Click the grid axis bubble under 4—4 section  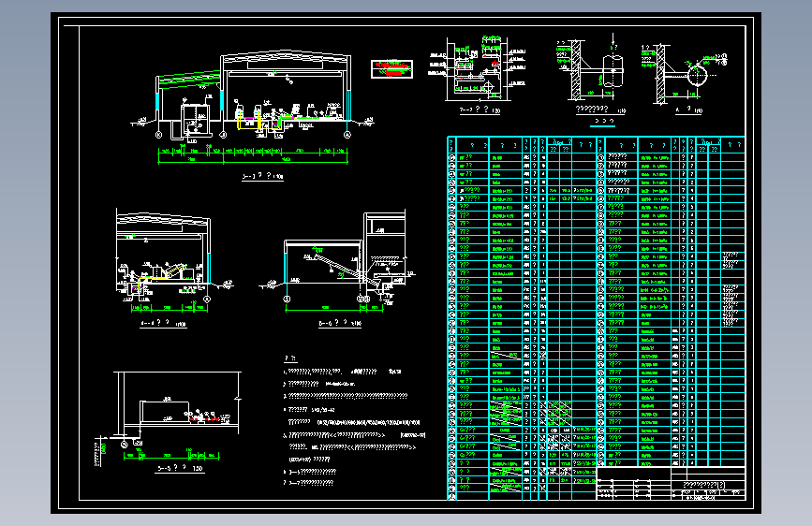207,300
